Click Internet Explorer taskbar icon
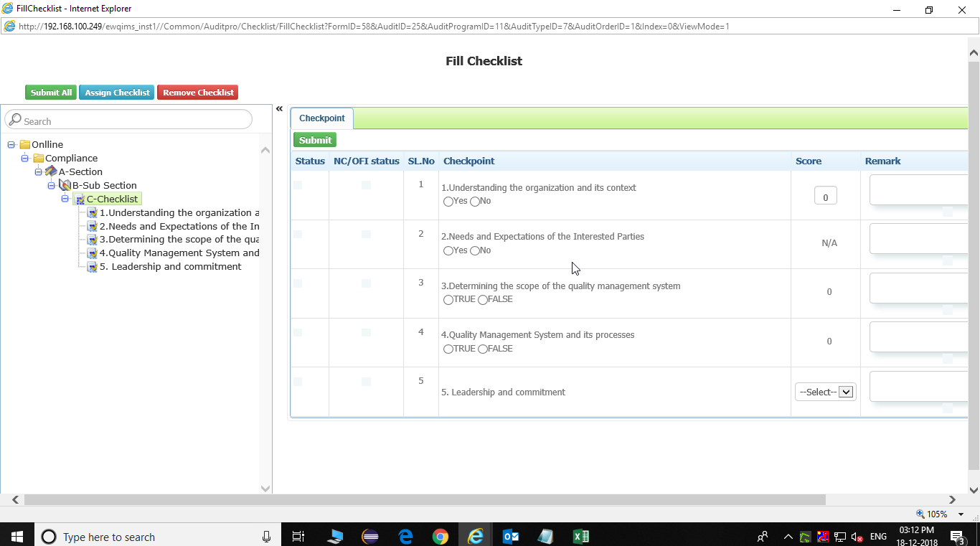980x546 pixels. click(x=475, y=536)
